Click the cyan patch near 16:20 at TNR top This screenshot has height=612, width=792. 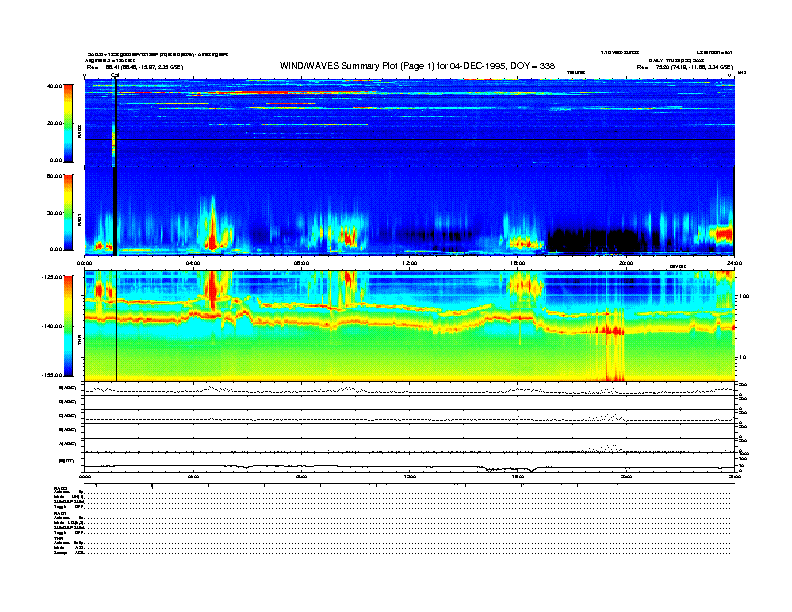[x=525, y=286]
